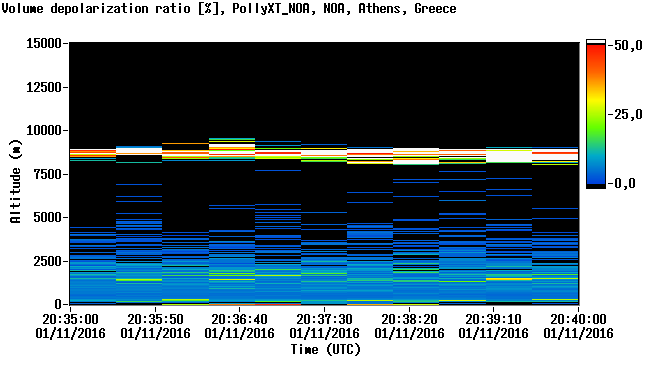Click the Altitude (m) axis title
665x389 pixels.
(15, 181)
